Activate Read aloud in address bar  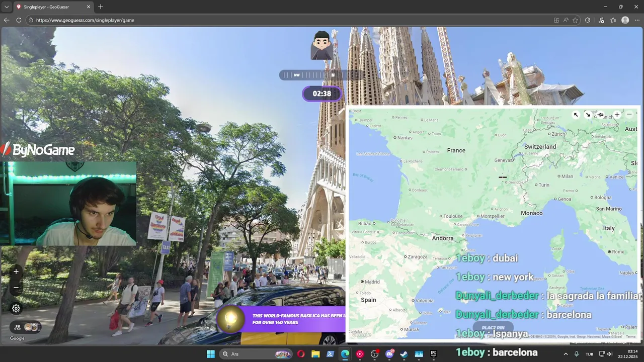[x=566, y=20]
